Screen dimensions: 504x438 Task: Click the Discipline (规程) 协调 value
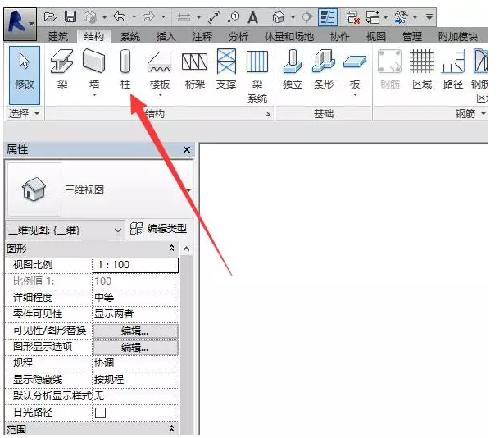tap(135, 363)
